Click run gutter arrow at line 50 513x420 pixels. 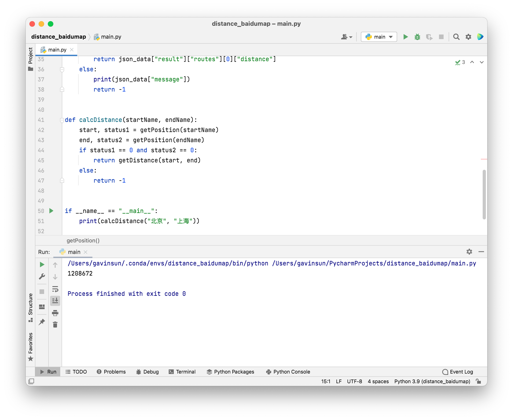51,211
